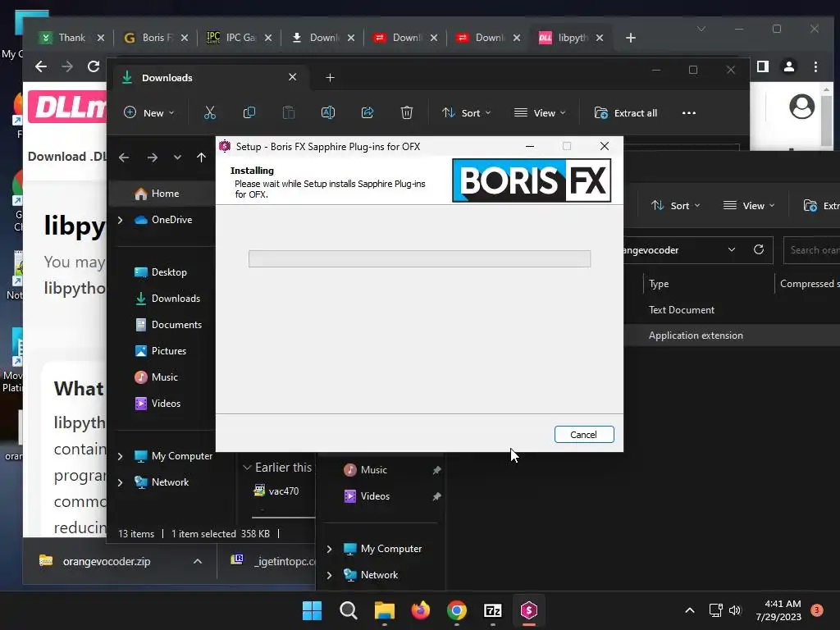Expand OneDrive in Downloads sidebar
The width and height of the screenshot is (840, 630).
pyautogui.click(x=120, y=220)
